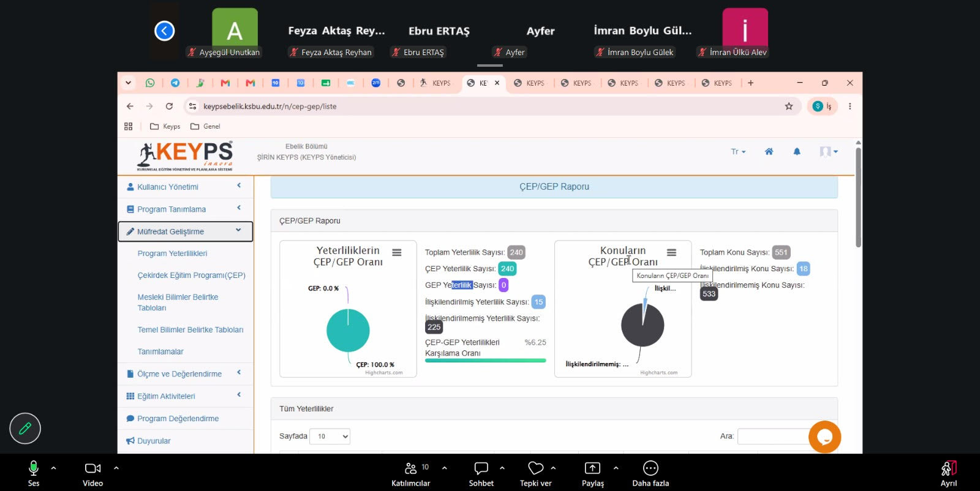
Task: Open a new browser tab
Action: coord(751,83)
